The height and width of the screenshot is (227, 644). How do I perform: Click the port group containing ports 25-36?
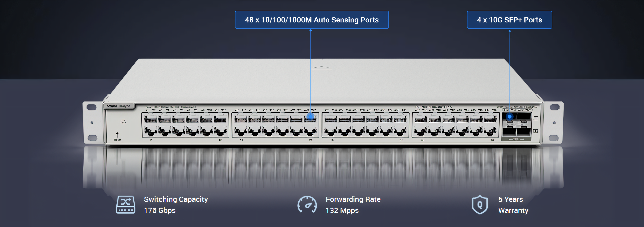[x=365, y=125]
